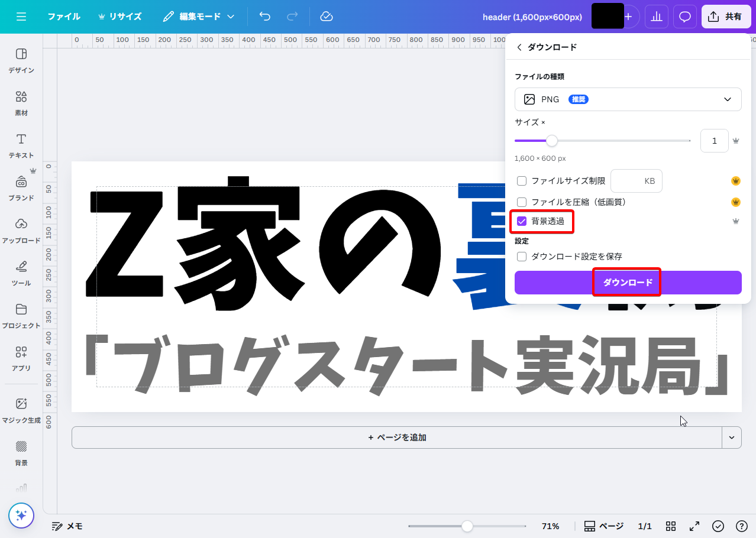Click the cloud save status icon
Screen dimensions: 756x538
coord(327,17)
